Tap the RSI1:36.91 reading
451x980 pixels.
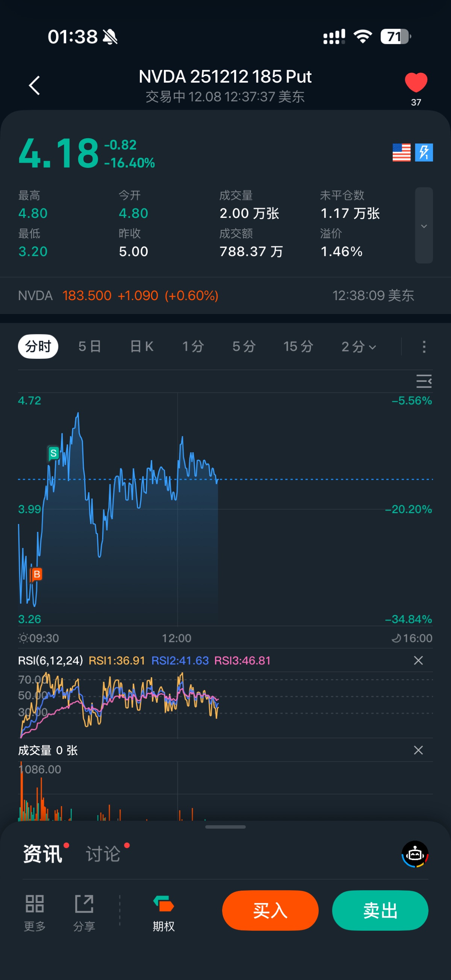pyautogui.click(x=117, y=660)
